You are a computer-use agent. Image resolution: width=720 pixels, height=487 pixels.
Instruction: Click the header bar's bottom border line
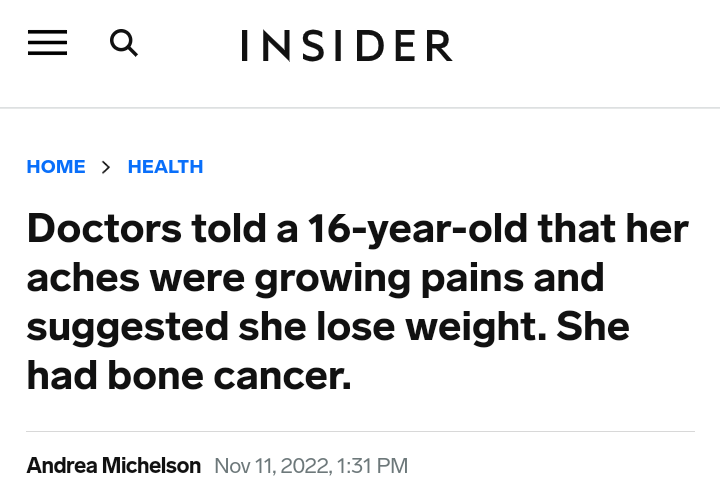(360, 108)
